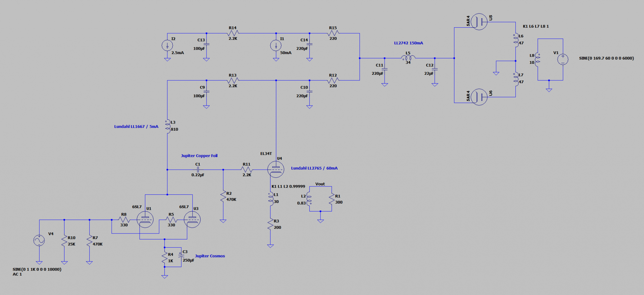
Task: Select the U3 6SL7 triode symbol
Action: [x=192, y=220]
